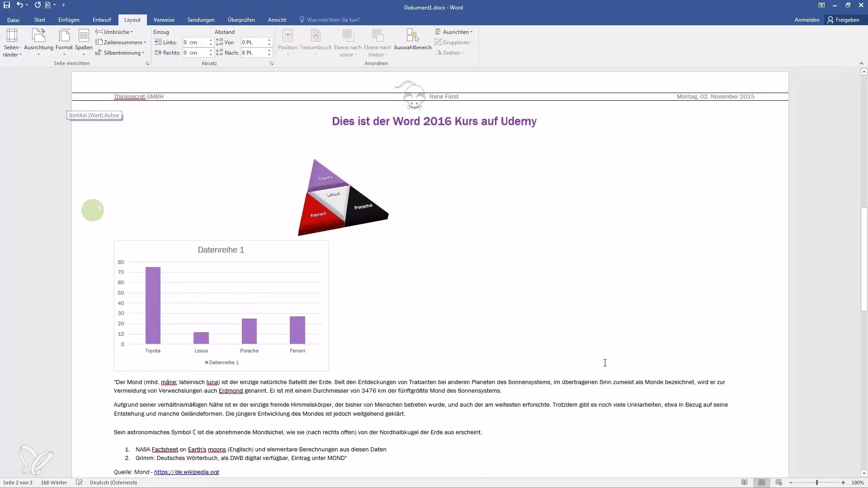Open the Drehen rotate dropdown
This screenshot has width=868, height=488.
click(450, 53)
